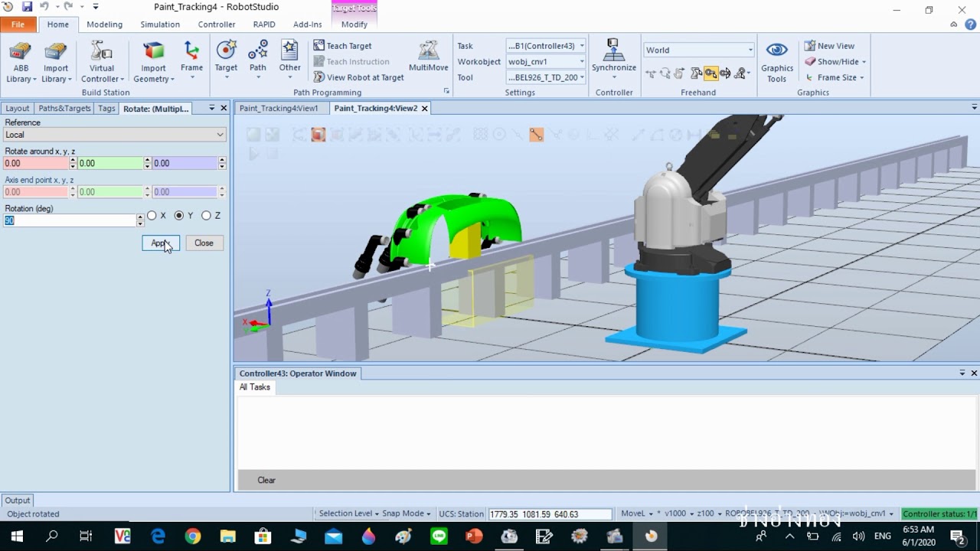Click the UCS Station coordinates field
Screen dimensions: 980x551
tap(550, 514)
